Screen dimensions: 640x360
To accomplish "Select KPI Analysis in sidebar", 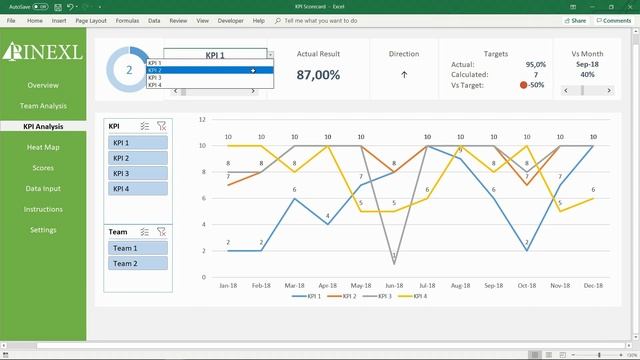I will (x=43, y=127).
